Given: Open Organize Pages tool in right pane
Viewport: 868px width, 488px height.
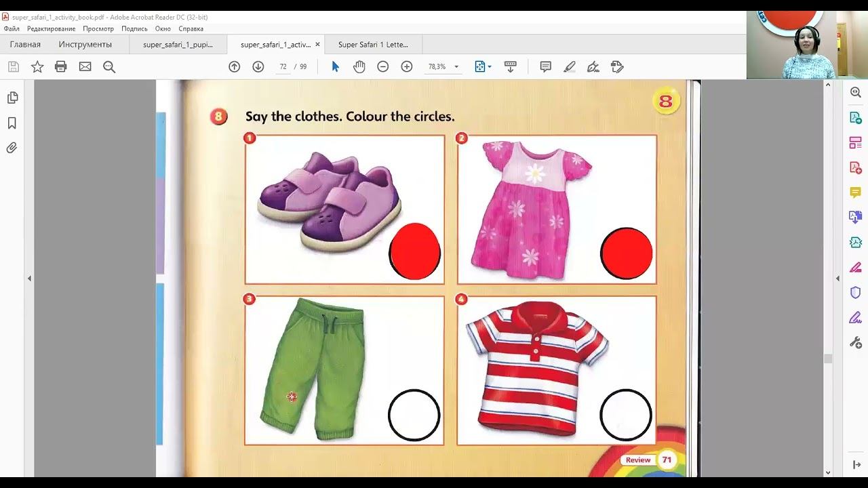Looking at the screenshot, I should pyautogui.click(x=855, y=143).
